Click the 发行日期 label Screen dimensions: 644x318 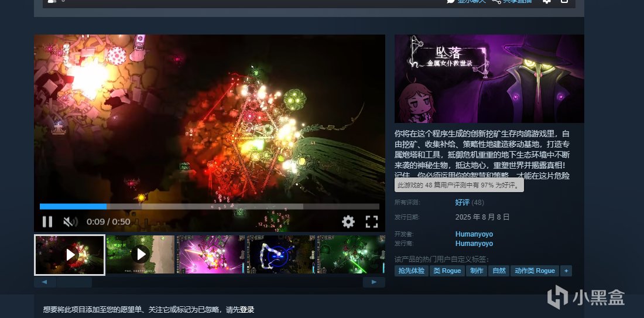(407, 217)
